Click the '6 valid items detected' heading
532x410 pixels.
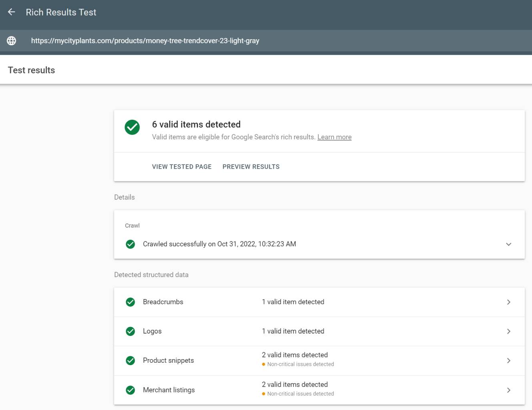(196, 125)
